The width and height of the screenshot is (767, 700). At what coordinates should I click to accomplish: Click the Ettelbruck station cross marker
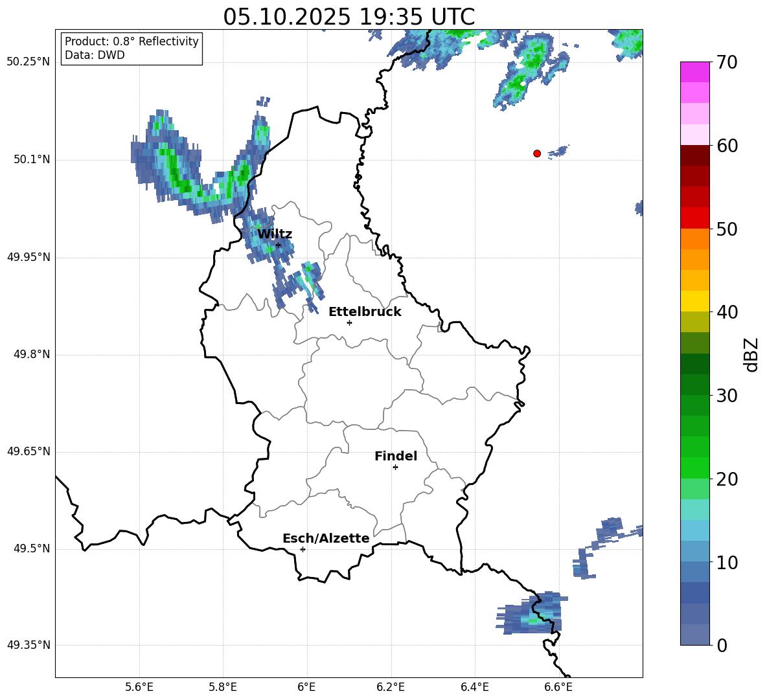coord(349,322)
